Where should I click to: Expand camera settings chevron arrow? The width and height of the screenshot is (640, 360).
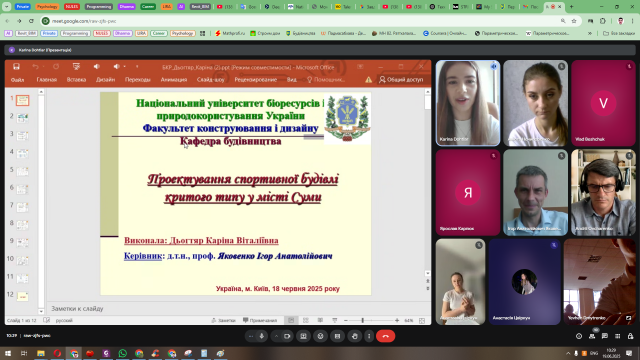tap(276, 336)
